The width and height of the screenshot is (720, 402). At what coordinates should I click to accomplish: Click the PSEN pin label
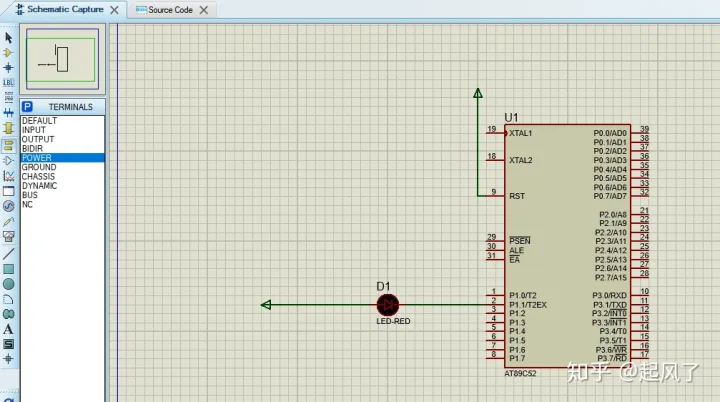[x=520, y=241]
